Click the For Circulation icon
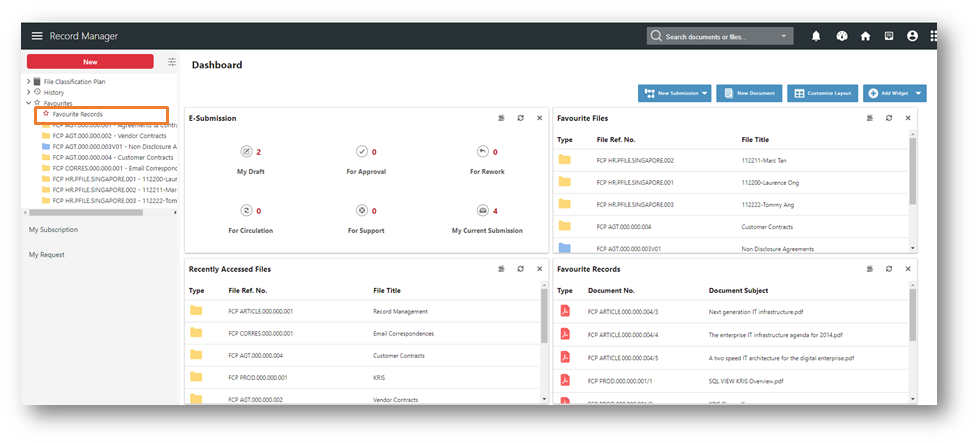979x443 pixels. 246,210
